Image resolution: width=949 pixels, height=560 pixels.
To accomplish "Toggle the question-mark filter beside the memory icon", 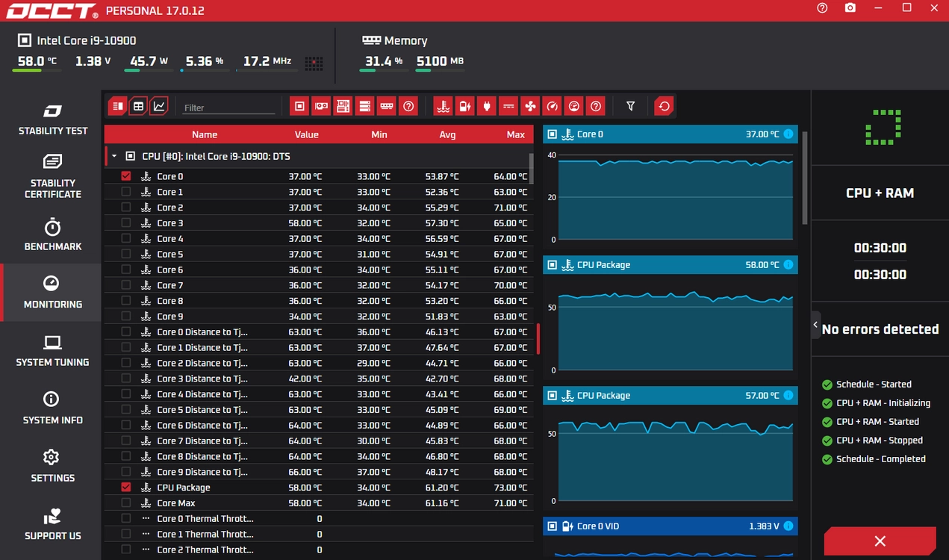I will [x=408, y=107].
